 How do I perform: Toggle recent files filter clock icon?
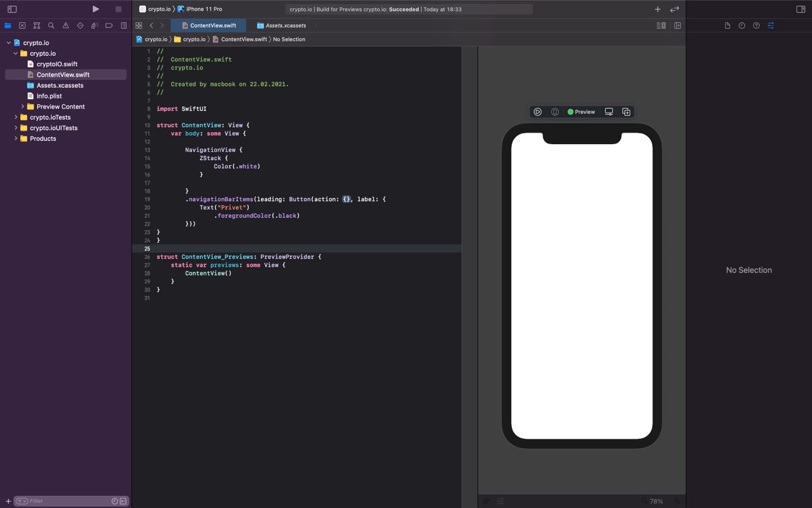coord(115,501)
